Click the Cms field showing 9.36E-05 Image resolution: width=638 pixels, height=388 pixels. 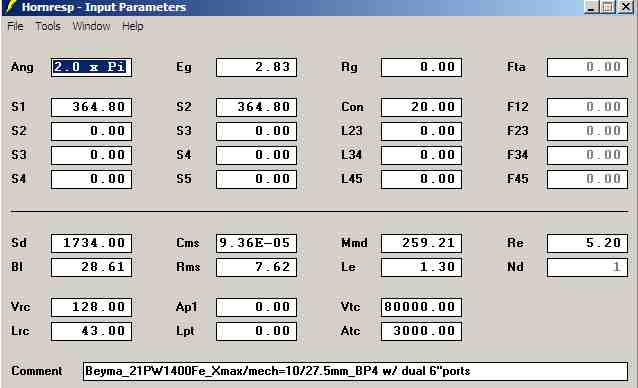tap(256, 243)
